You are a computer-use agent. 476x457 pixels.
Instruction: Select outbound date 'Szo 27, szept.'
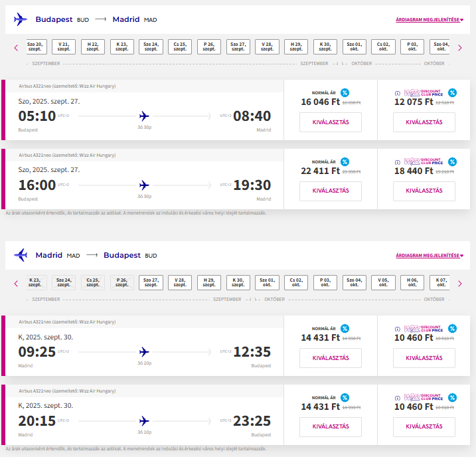pyautogui.click(x=238, y=46)
